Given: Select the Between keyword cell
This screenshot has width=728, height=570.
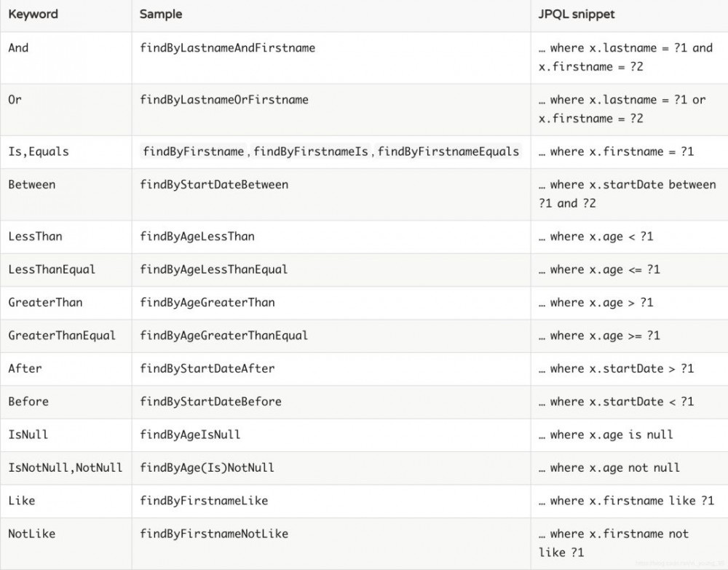Looking at the screenshot, I should point(31,184).
